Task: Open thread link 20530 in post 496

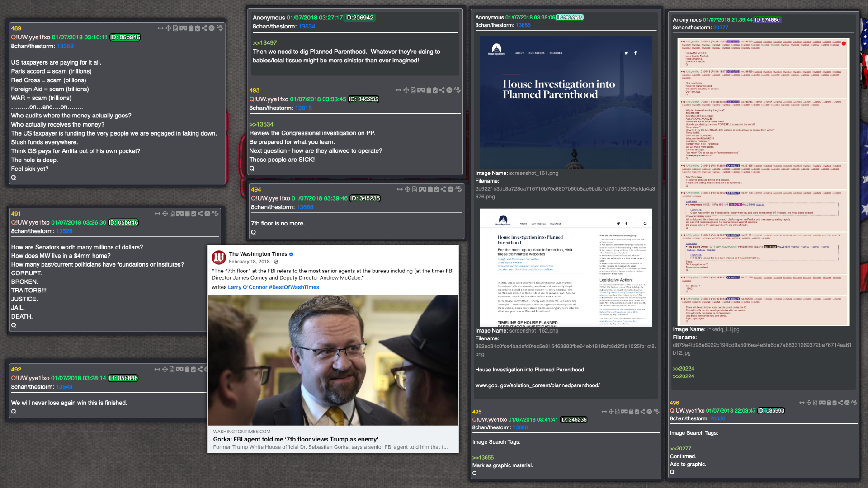Action: 717,418
